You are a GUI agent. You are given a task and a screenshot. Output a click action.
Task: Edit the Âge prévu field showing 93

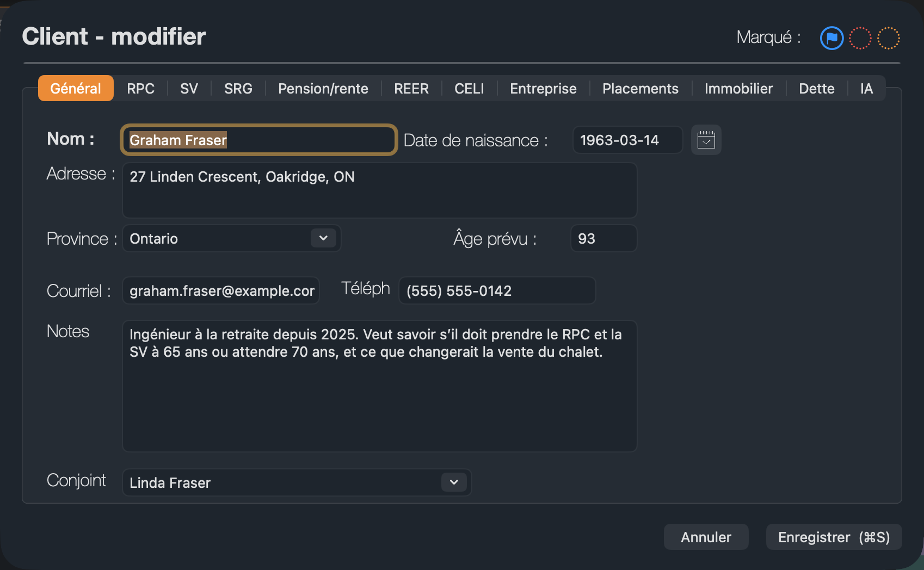603,238
